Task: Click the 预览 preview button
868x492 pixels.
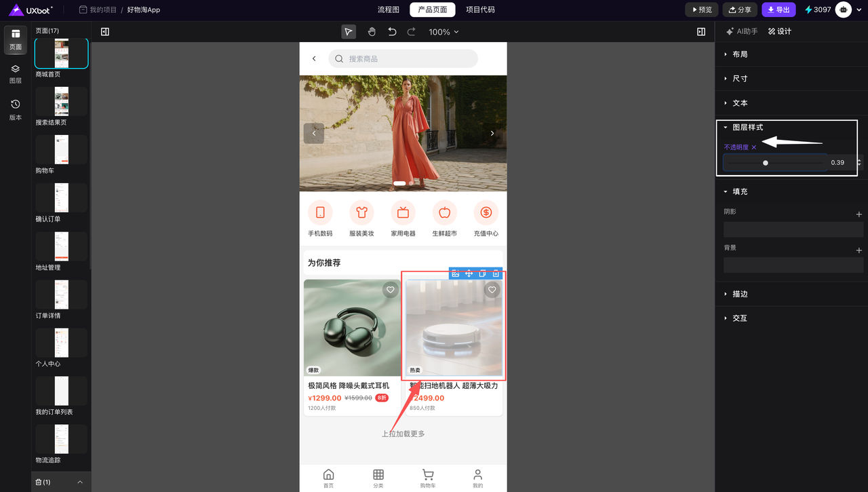Action: [701, 10]
